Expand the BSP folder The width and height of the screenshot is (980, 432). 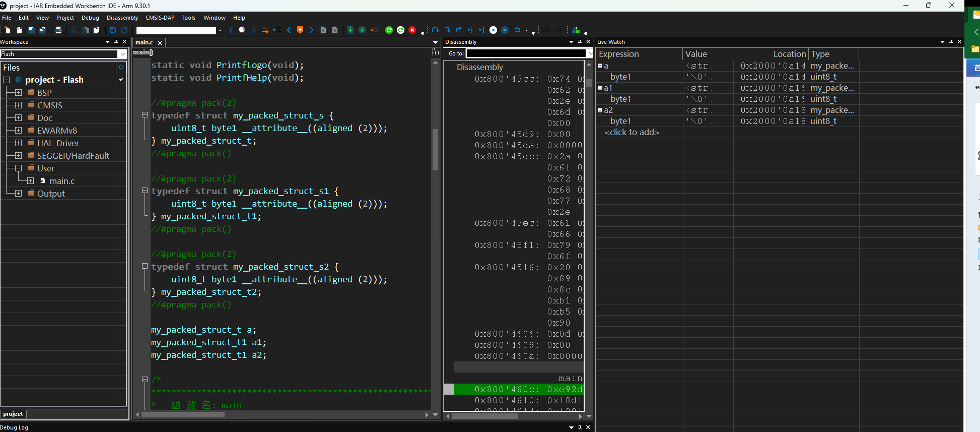(19, 92)
